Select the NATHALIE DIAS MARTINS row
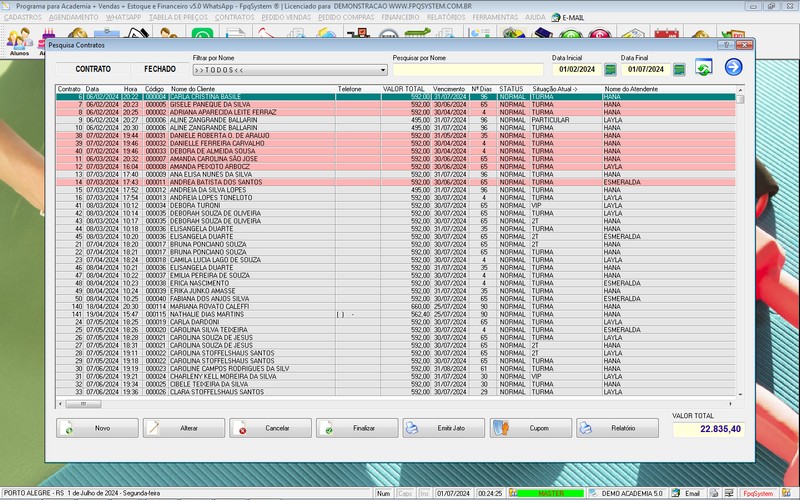This screenshot has width=800, height=500. [x=396, y=314]
